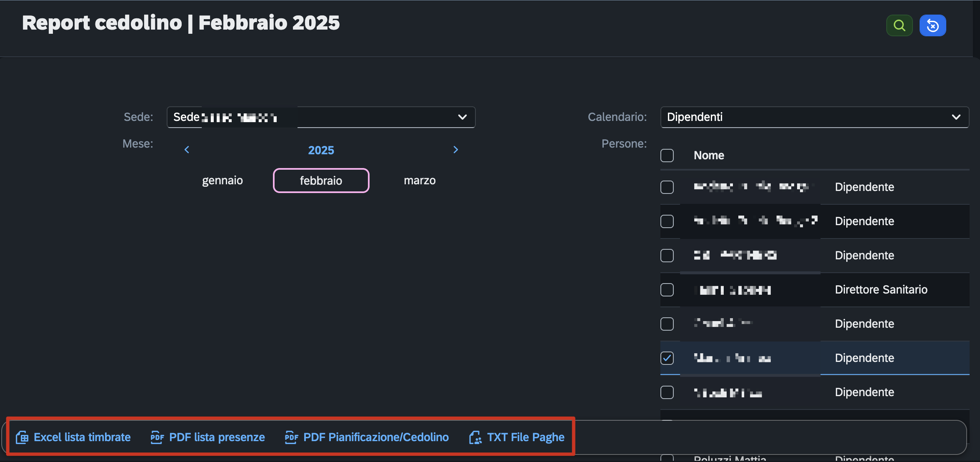The image size is (980, 462).
Task: Advance to next year with right arrow
Action: coord(455,150)
